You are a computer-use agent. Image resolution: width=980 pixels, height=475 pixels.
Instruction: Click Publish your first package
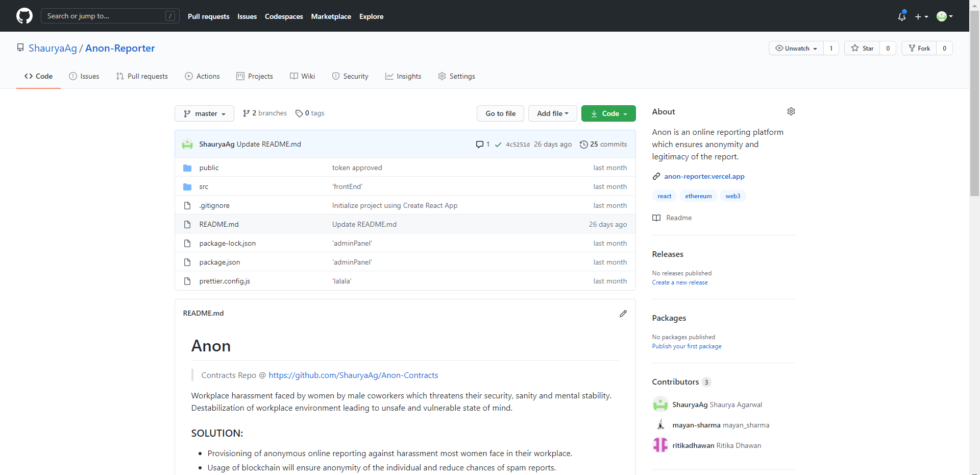tap(687, 346)
